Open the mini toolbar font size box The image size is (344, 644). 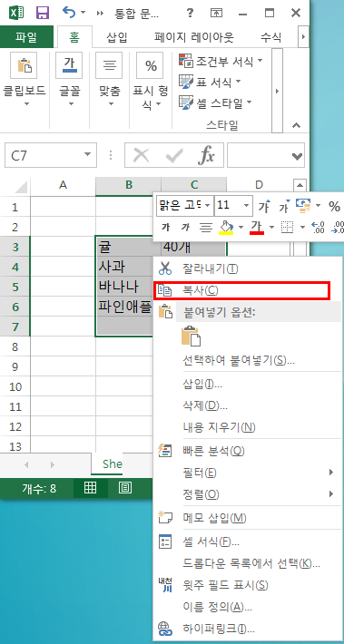tap(233, 205)
